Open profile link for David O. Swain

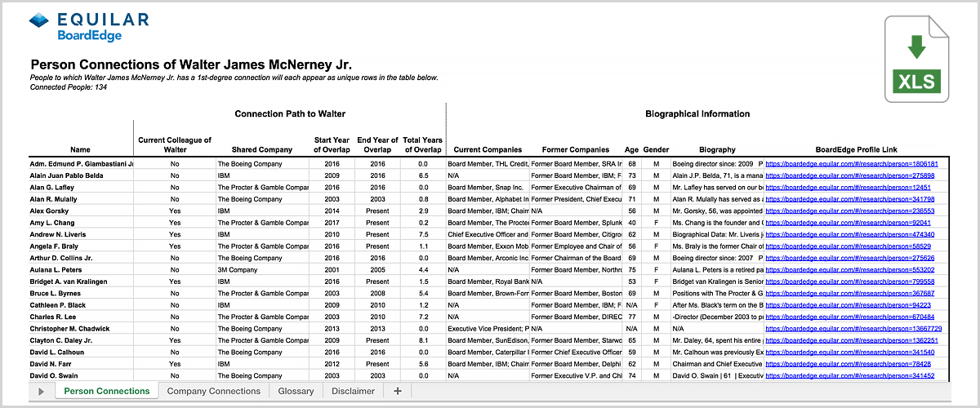(849, 375)
